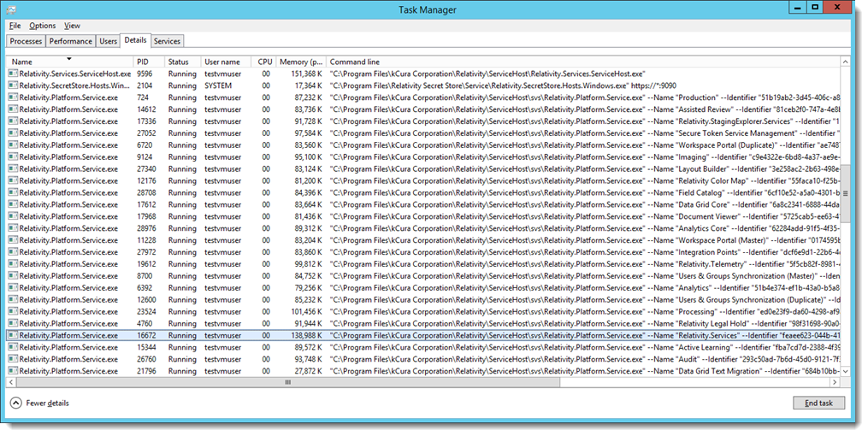Click the icon of process PID 21796
The width and height of the screenshot is (868, 436).
click(13, 371)
